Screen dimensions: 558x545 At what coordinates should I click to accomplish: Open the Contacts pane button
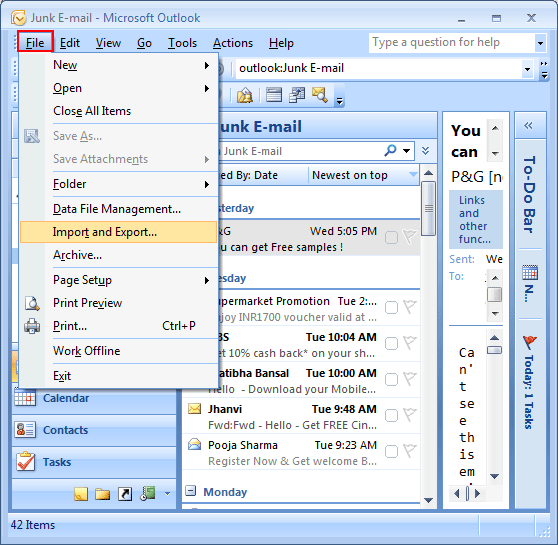pyautogui.click(x=94, y=430)
